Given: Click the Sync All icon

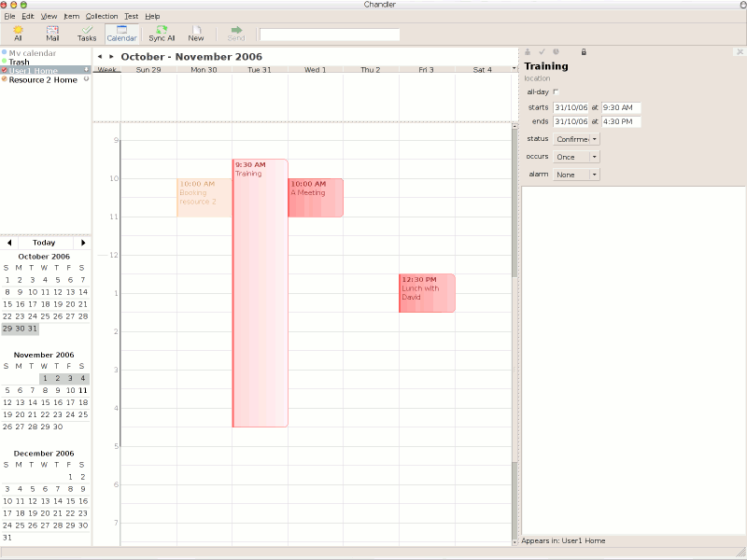Looking at the screenshot, I should click(162, 34).
